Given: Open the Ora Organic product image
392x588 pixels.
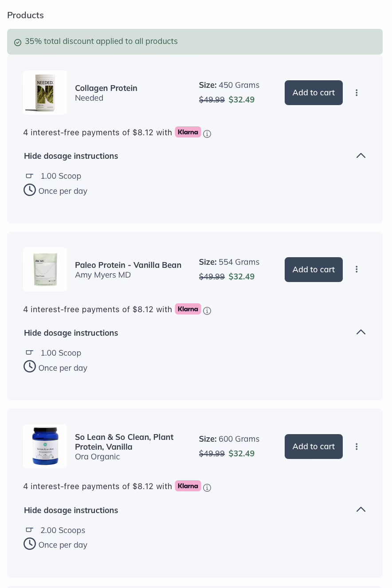Looking at the screenshot, I should click(45, 446).
